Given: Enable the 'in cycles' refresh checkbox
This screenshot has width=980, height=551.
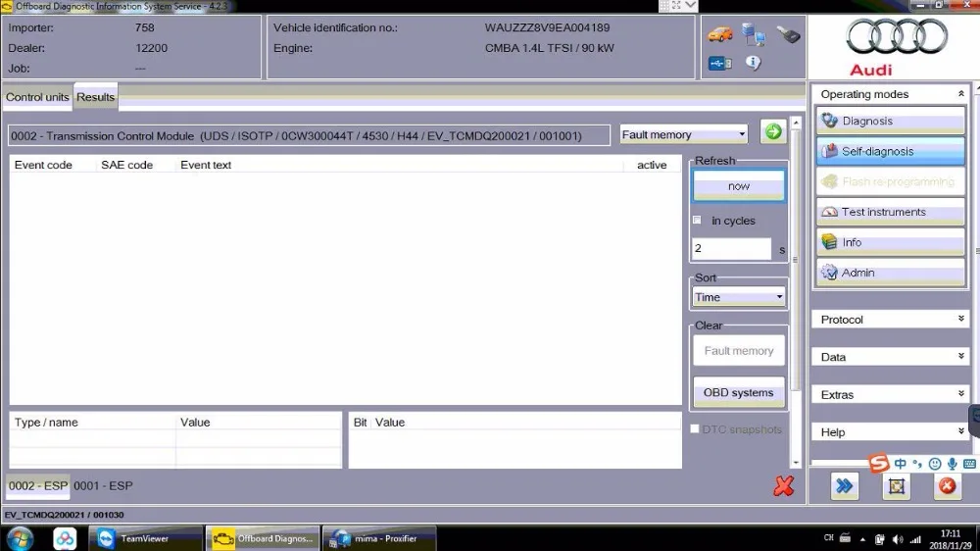Looking at the screenshot, I should [x=697, y=221].
